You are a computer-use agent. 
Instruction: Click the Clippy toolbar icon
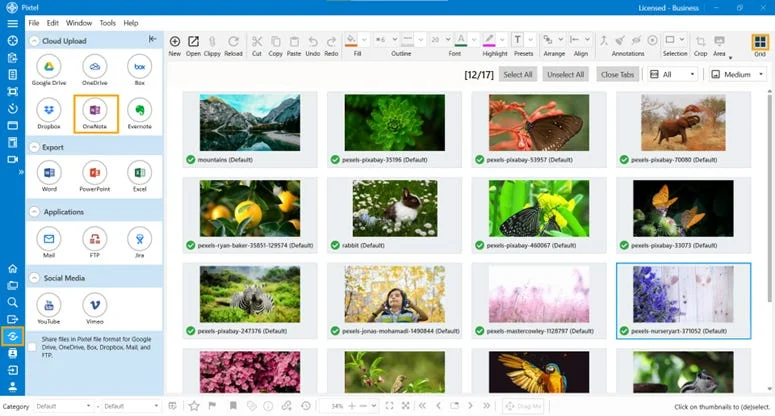[212, 45]
